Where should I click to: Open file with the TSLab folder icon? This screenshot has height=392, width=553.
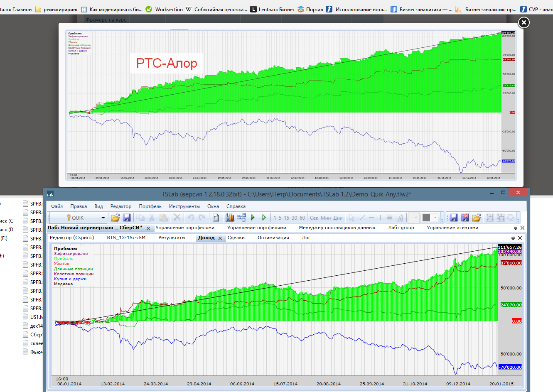[x=115, y=218]
